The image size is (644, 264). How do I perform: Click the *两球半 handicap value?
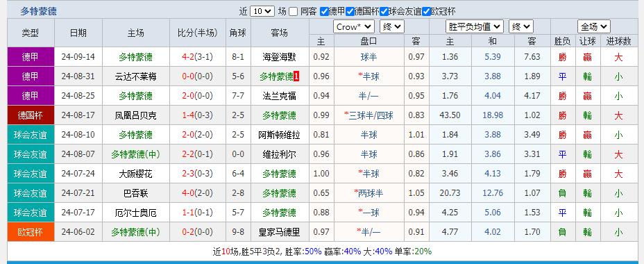pyautogui.click(x=368, y=193)
